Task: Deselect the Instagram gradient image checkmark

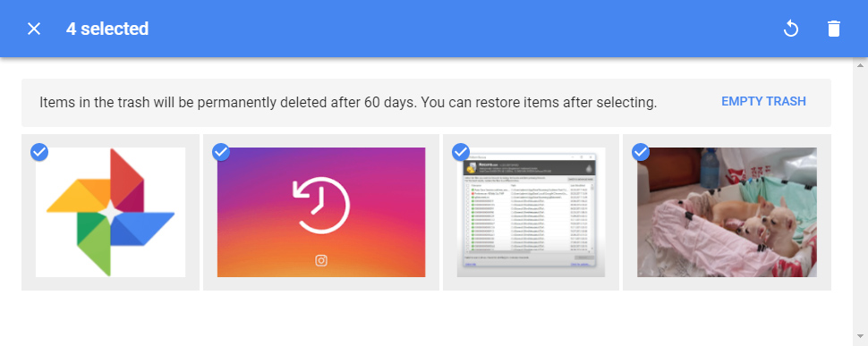Action: pyautogui.click(x=221, y=152)
